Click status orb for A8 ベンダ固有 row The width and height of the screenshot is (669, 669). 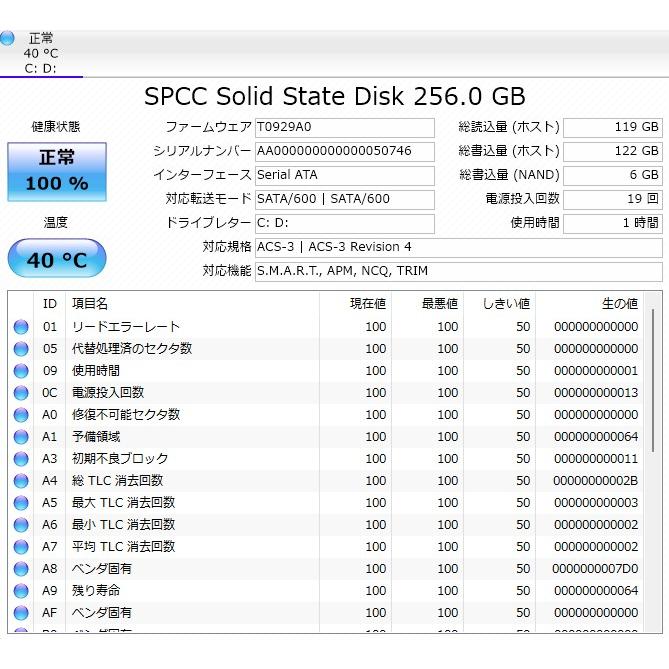[21, 569]
